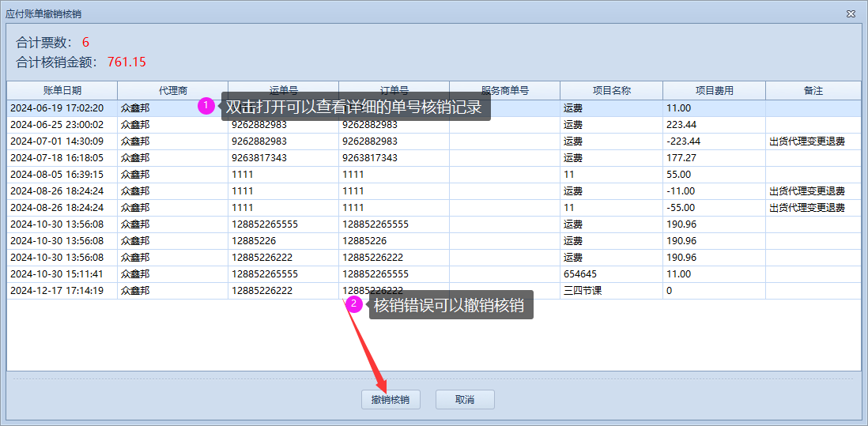Click the 代理商 column header
The height and width of the screenshot is (426, 868).
[172, 91]
